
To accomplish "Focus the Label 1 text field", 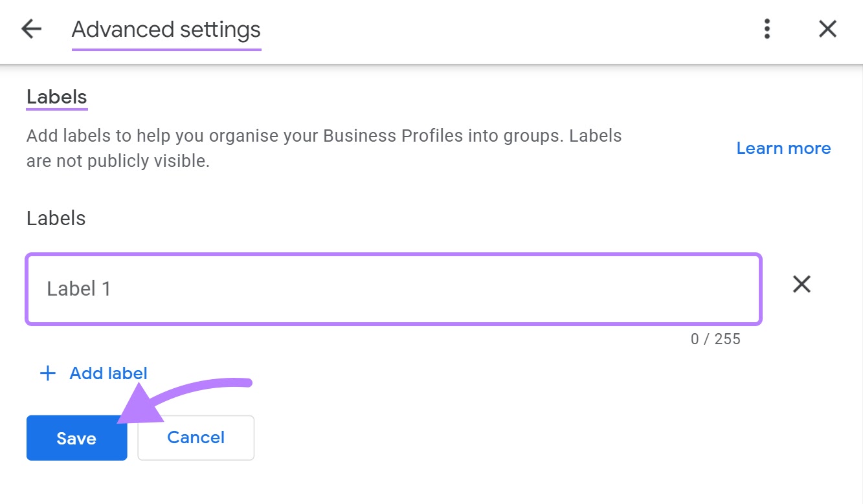I will [393, 289].
